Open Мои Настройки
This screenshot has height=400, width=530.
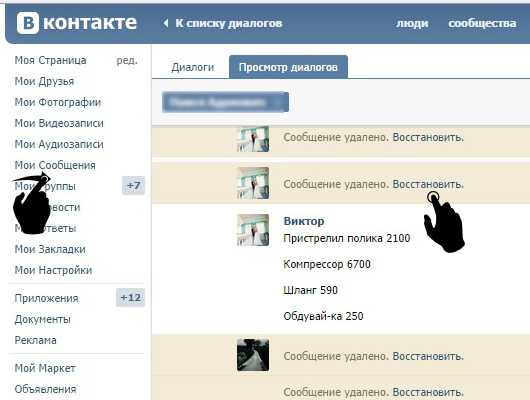tap(53, 270)
